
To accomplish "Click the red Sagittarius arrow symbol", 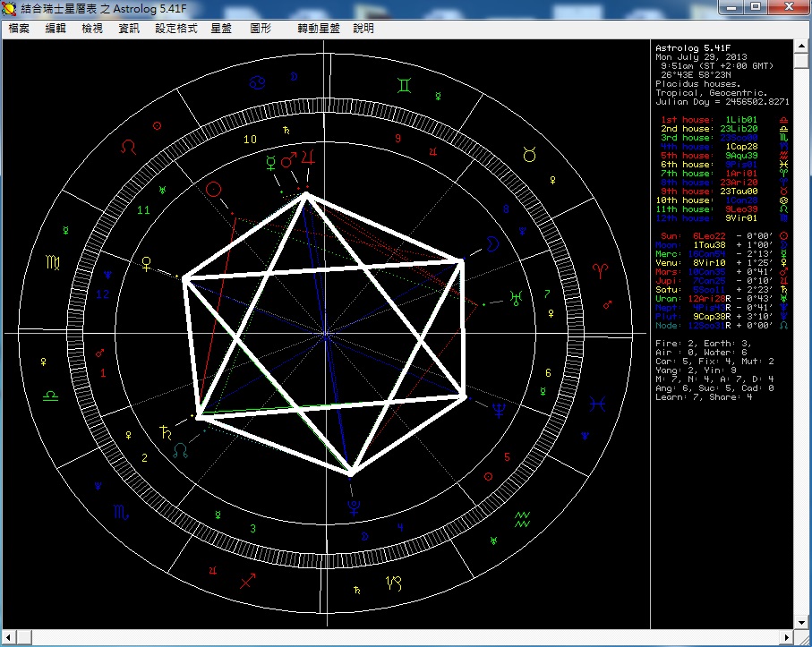I will (x=248, y=582).
